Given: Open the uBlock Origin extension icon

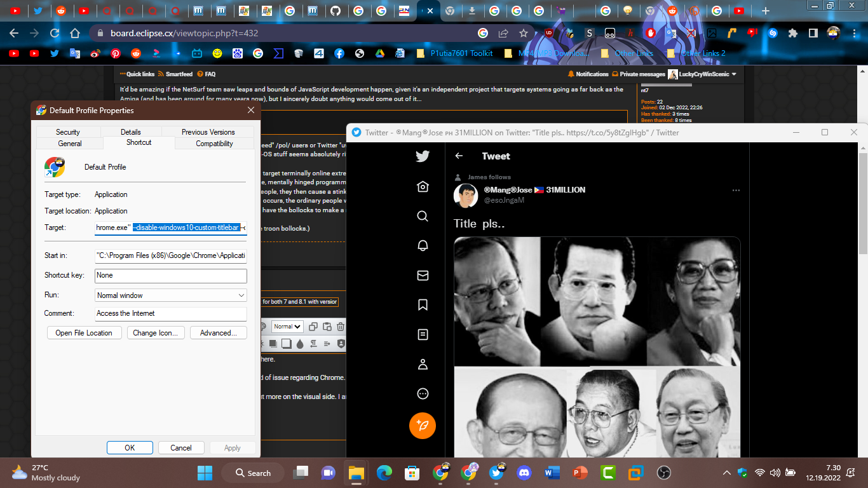Looking at the screenshot, I should tap(549, 33).
